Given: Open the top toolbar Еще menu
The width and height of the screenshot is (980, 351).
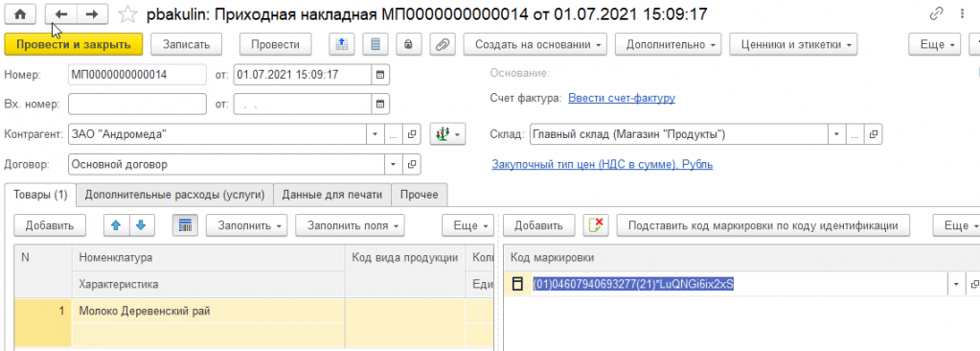Looking at the screenshot, I should coord(934,44).
